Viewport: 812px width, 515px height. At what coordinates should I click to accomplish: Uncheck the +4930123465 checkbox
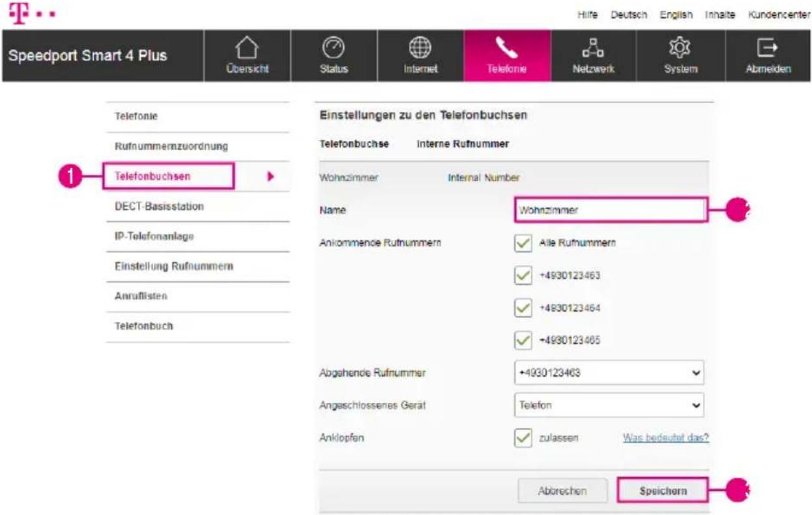point(523,340)
